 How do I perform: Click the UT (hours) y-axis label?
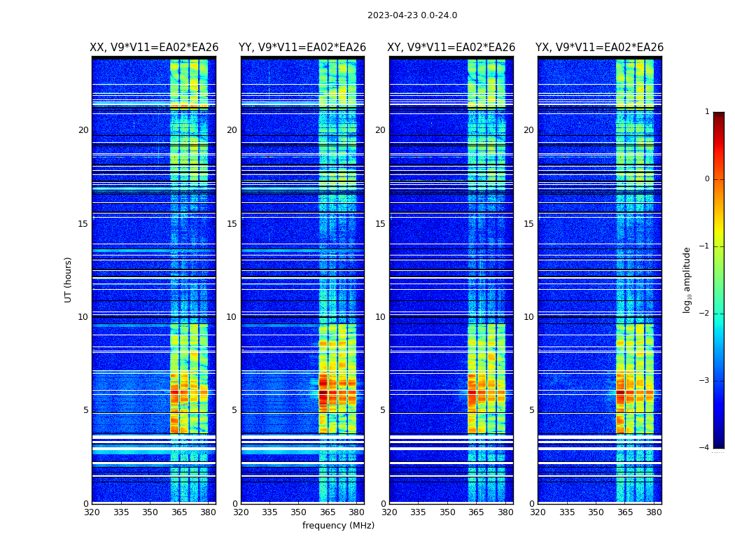pos(68,280)
